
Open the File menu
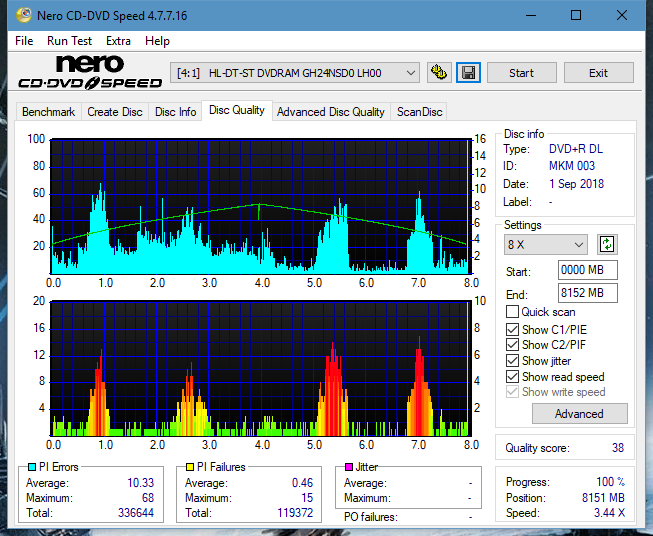point(24,41)
